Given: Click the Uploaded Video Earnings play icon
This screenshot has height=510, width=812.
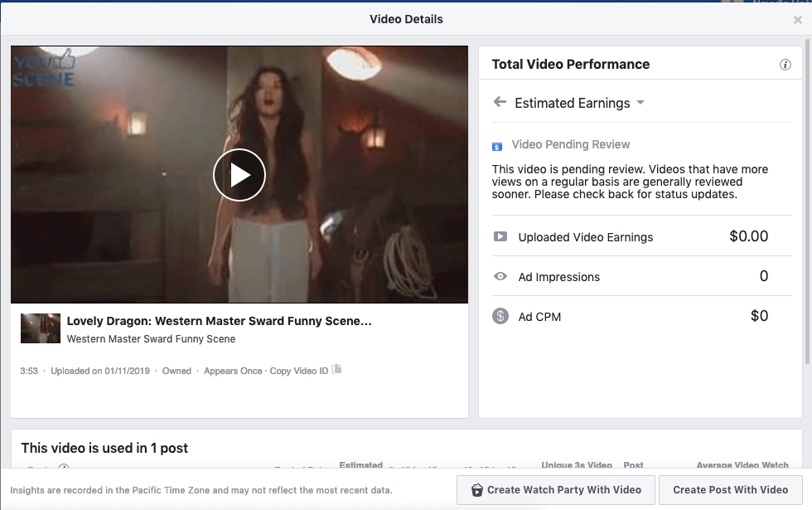Looking at the screenshot, I should coord(500,237).
